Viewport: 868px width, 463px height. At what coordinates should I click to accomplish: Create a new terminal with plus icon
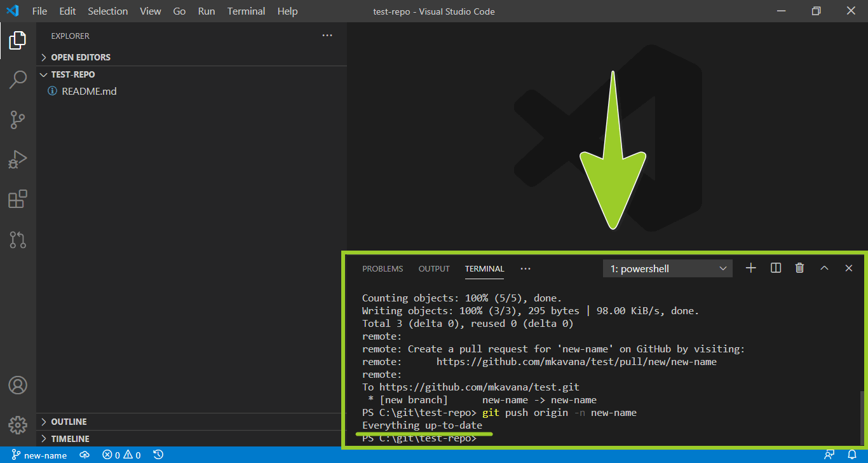tap(751, 268)
